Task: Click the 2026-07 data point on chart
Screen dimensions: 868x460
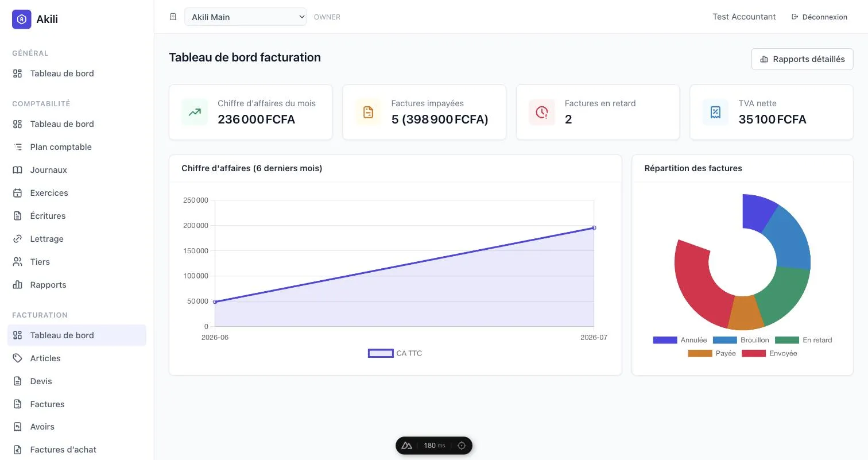Action: pyautogui.click(x=594, y=228)
